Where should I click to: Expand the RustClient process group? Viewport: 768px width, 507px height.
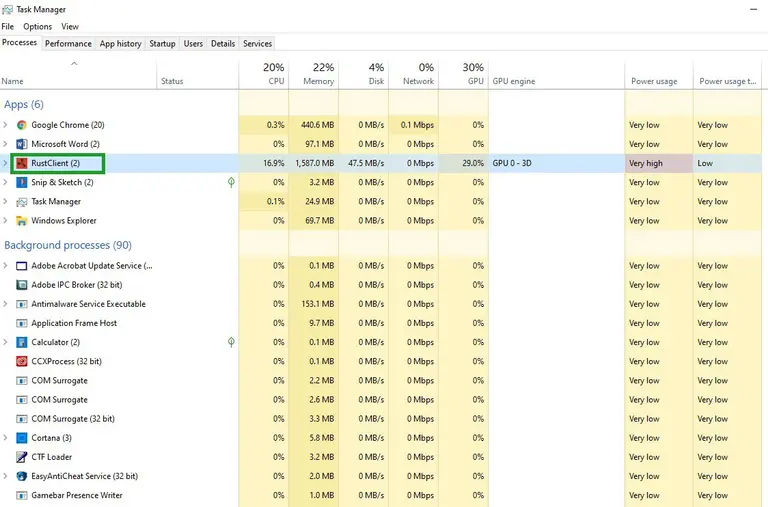[x=5, y=163]
